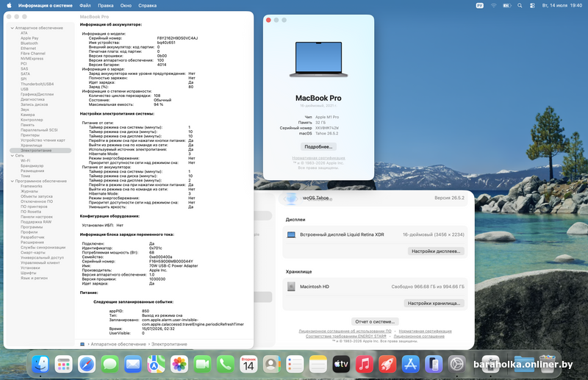This screenshot has height=380, width=588.
Task: Click the 70W USB-C Power Adapter value
Action: click(173, 265)
